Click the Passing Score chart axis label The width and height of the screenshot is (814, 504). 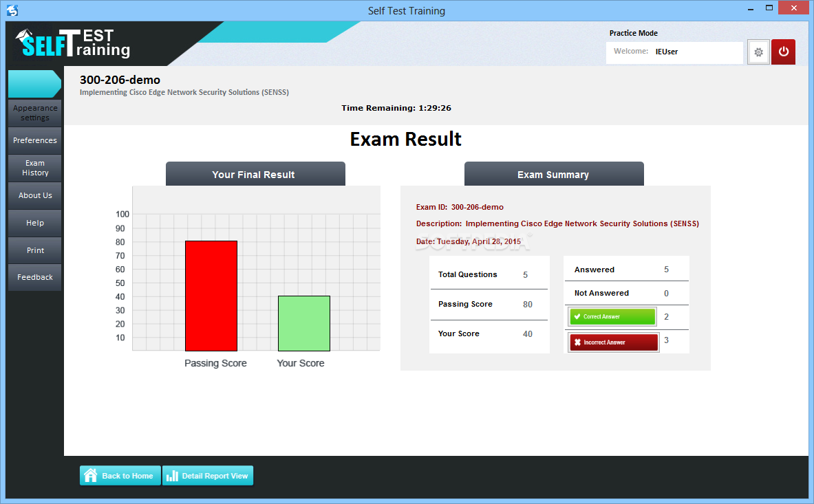[215, 363]
